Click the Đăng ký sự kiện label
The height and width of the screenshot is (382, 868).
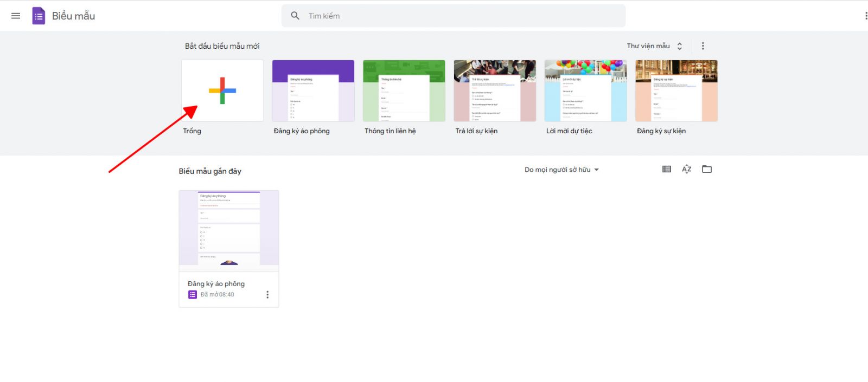point(661,131)
